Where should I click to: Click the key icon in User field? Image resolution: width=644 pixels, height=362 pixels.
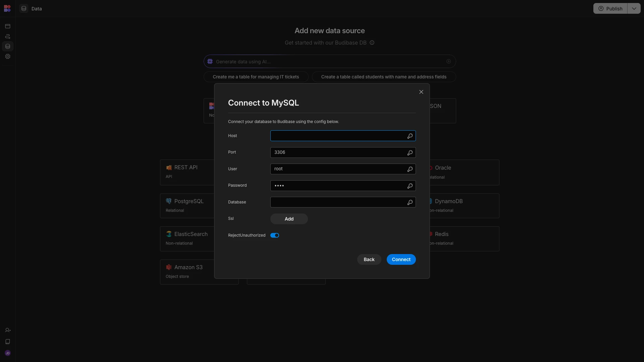tap(410, 169)
